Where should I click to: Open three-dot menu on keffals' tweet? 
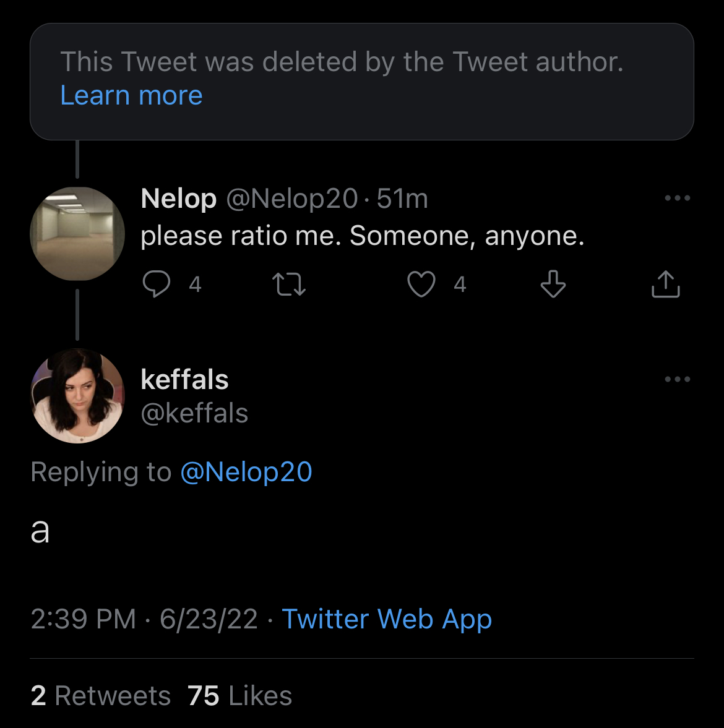[x=677, y=379]
